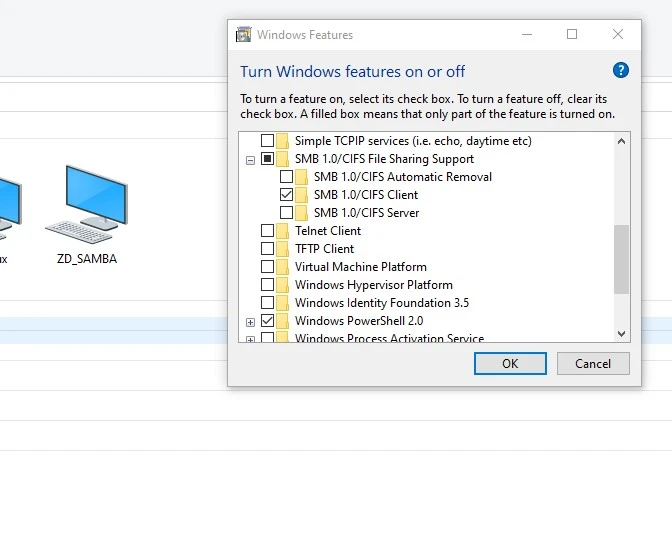Enable Simple TCPIP services checkbox
The image size is (672, 540).
tap(267, 140)
